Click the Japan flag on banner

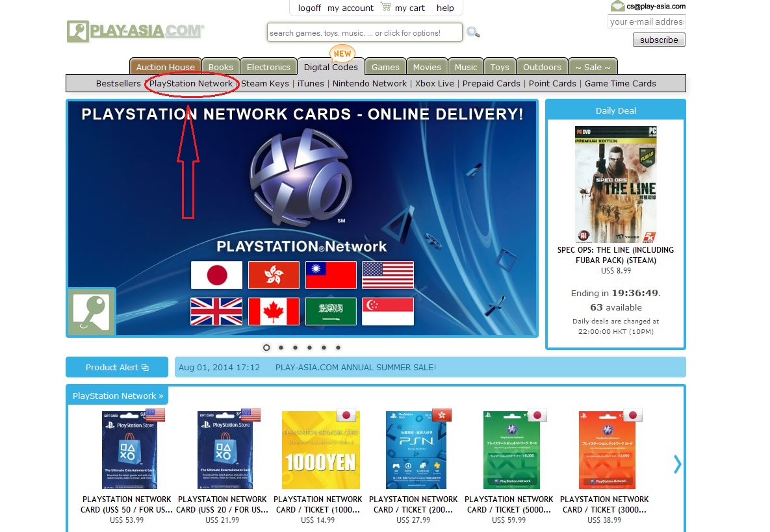point(216,275)
